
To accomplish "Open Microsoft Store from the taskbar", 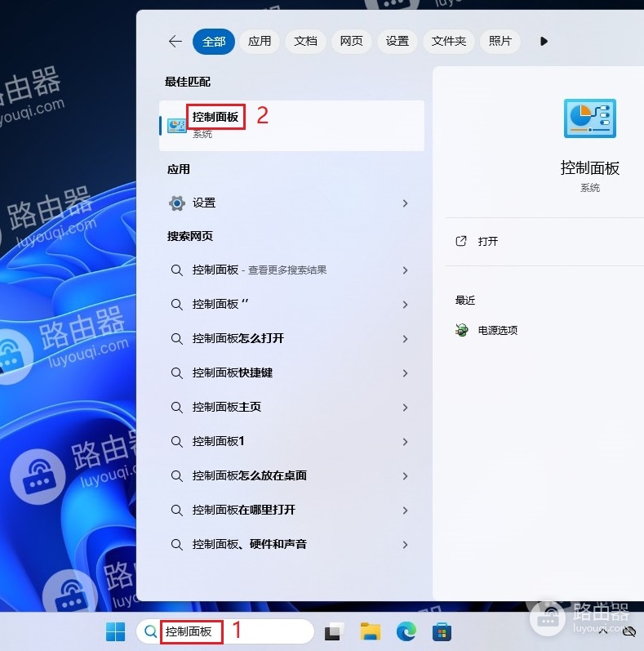I will [x=442, y=632].
